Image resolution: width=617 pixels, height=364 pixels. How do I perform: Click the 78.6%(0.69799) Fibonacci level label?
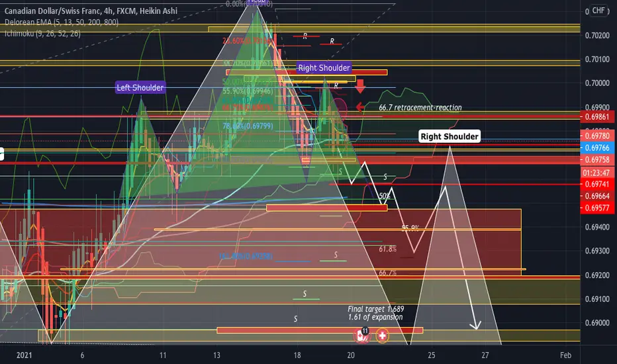pyautogui.click(x=248, y=126)
